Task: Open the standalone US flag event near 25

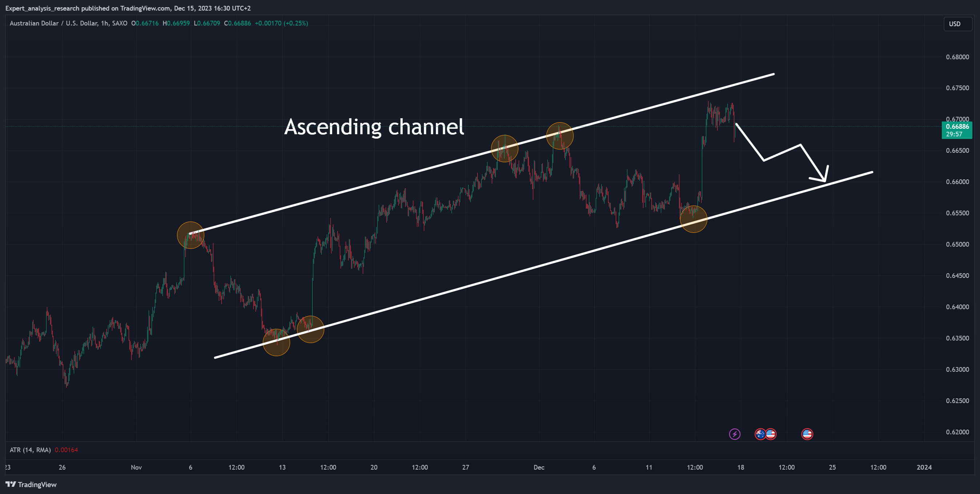Action: [x=807, y=434]
